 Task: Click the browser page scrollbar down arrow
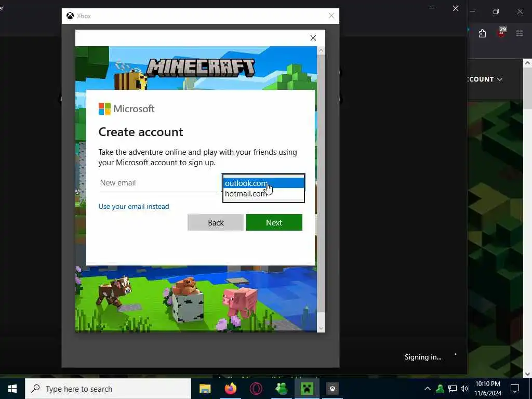click(527, 374)
